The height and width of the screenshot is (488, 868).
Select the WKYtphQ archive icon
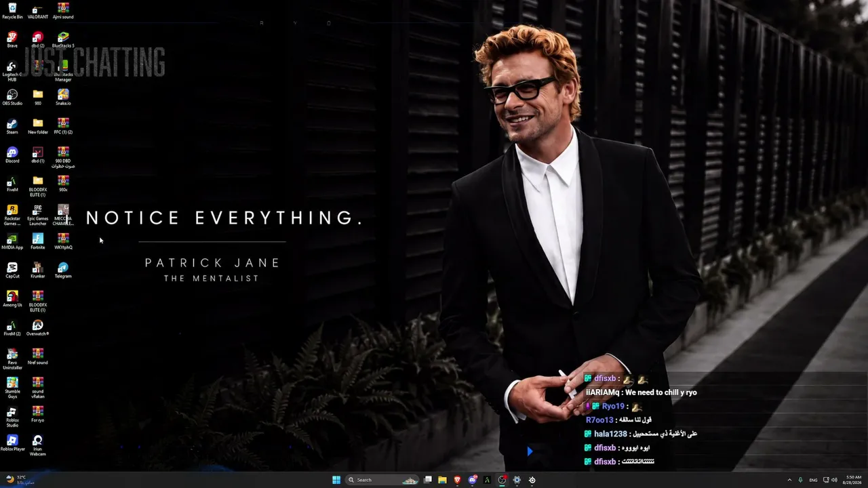[63, 241]
